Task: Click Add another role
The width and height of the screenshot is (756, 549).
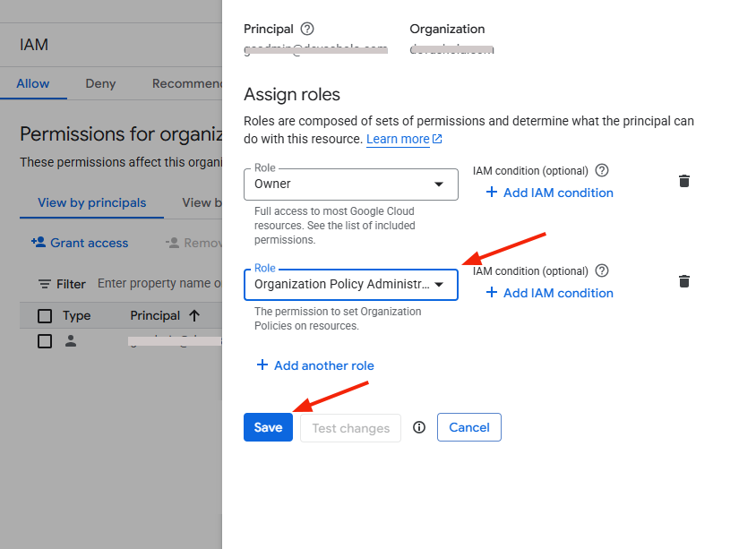Action: click(x=315, y=365)
